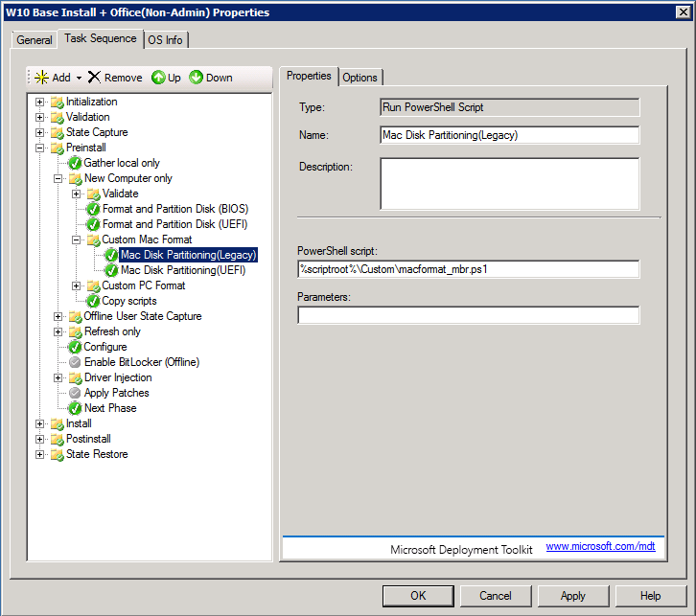Click the Offline User State Capture folder icon

(76, 317)
